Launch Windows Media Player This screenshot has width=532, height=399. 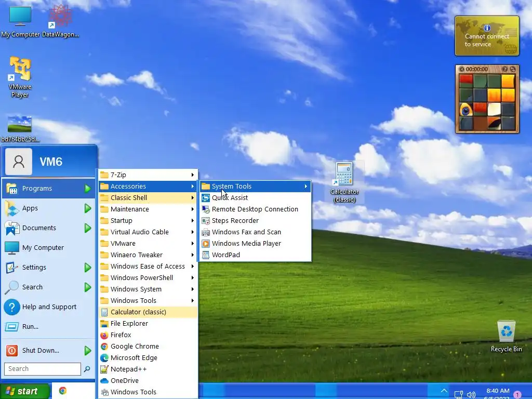pyautogui.click(x=255, y=243)
